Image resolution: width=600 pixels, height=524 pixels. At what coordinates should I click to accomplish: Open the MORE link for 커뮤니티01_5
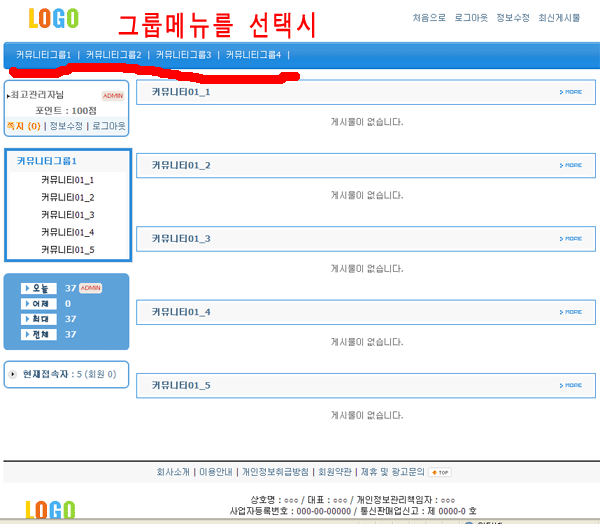pyautogui.click(x=570, y=385)
